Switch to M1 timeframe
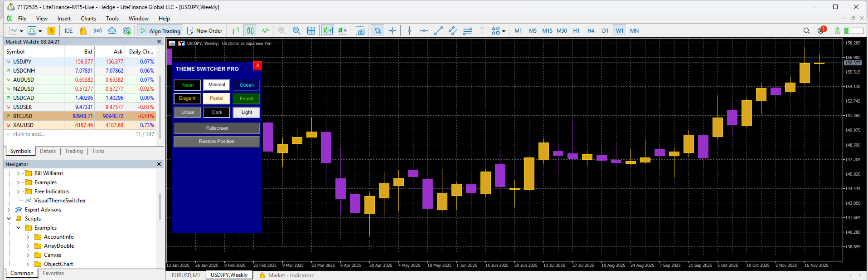868x280 pixels. click(x=518, y=31)
